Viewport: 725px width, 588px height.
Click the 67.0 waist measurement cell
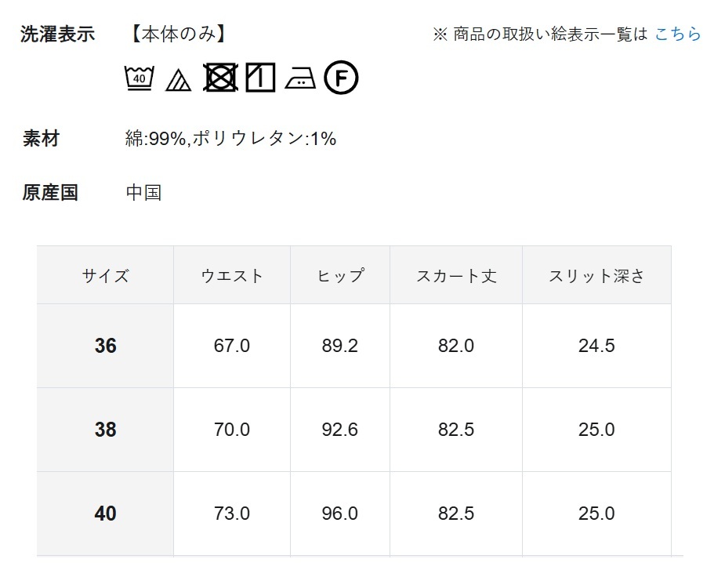coord(232,346)
